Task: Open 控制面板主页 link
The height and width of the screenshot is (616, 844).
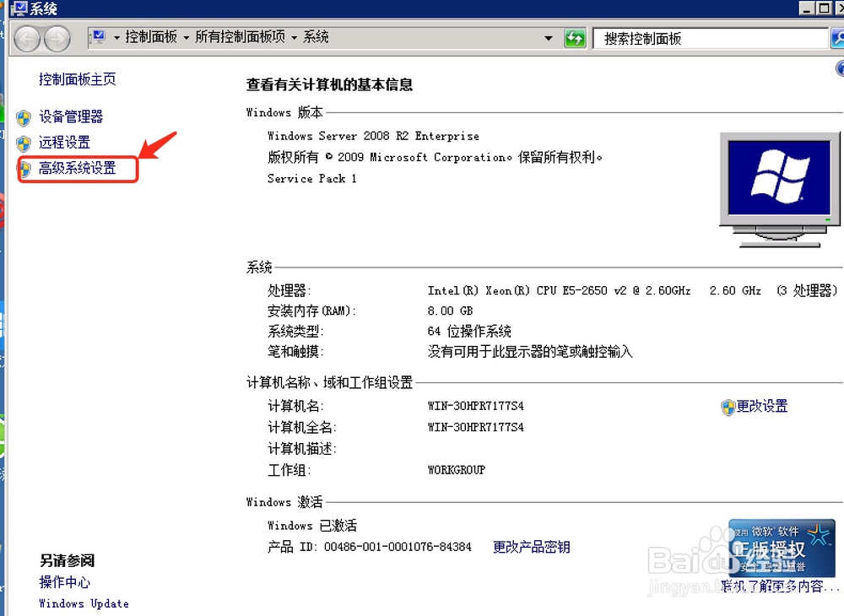Action: click(x=77, y=79)
